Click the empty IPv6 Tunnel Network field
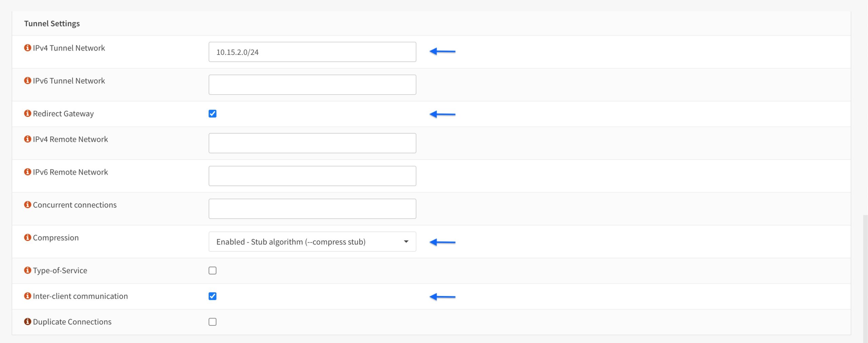 [312, 84]
